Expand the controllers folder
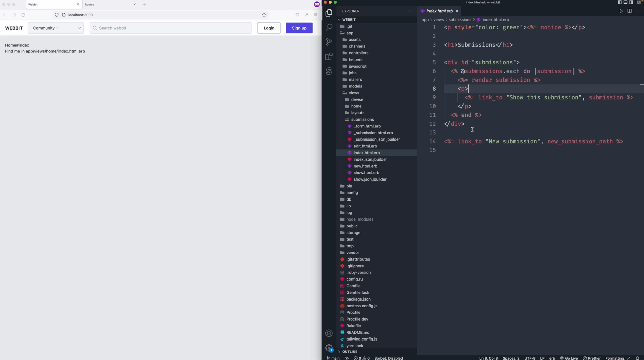This screenshot has height=360, width=644. coord(358,53)
